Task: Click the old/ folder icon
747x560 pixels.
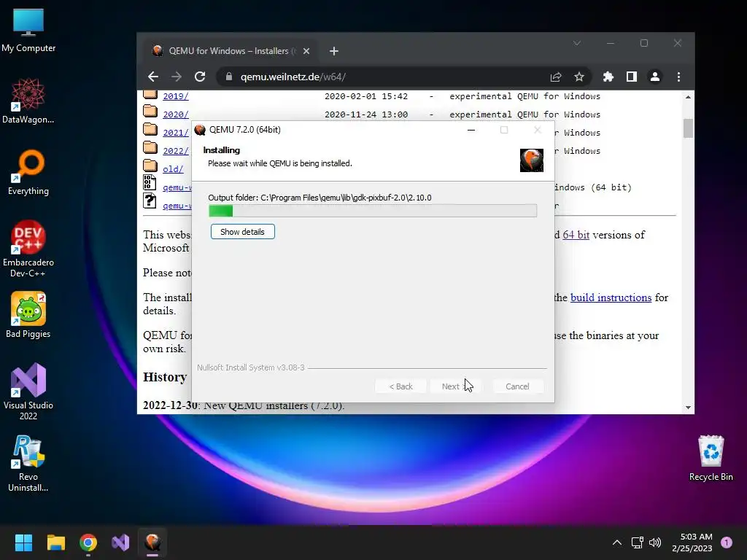Action: point(150,166)
